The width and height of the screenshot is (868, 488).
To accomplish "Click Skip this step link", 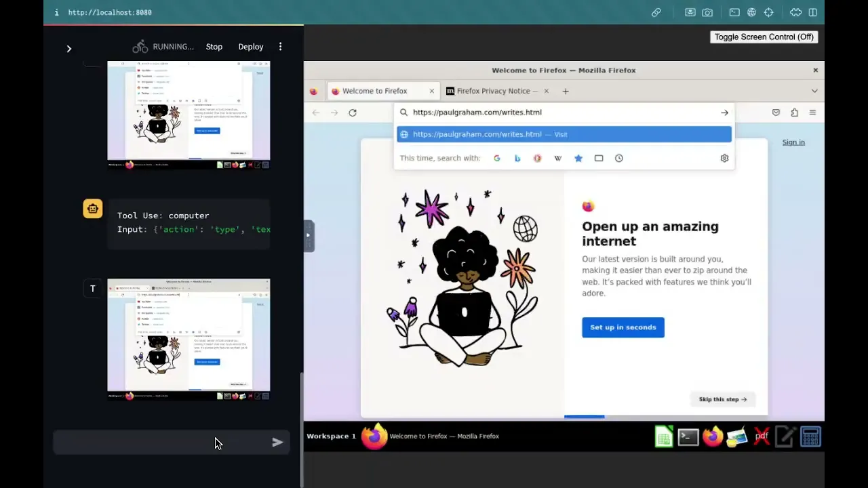I will (x=723, y=399).
